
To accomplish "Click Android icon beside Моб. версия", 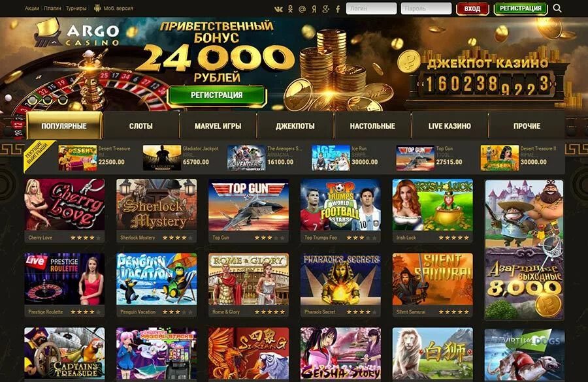I will (97, 8).
